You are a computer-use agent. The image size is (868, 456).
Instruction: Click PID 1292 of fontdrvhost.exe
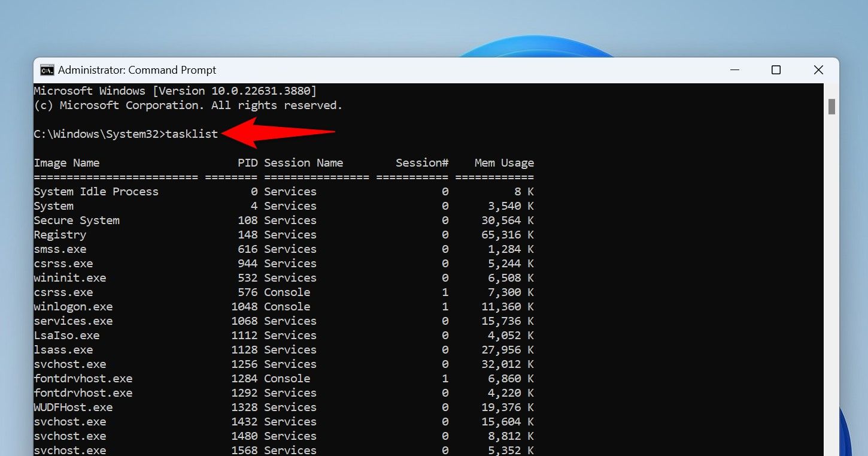(244, 393)
